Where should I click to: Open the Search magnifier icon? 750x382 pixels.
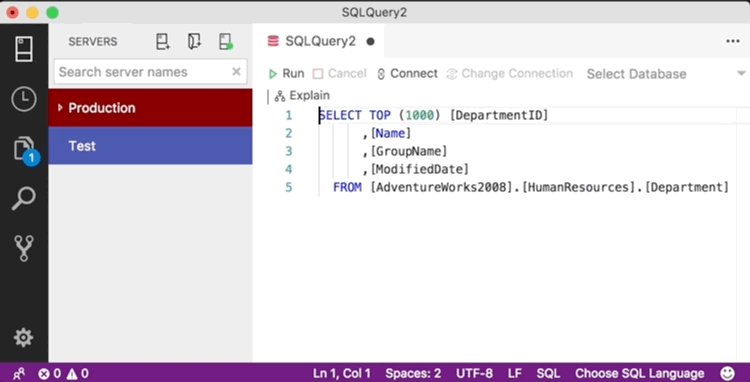(x=24, y=198)
